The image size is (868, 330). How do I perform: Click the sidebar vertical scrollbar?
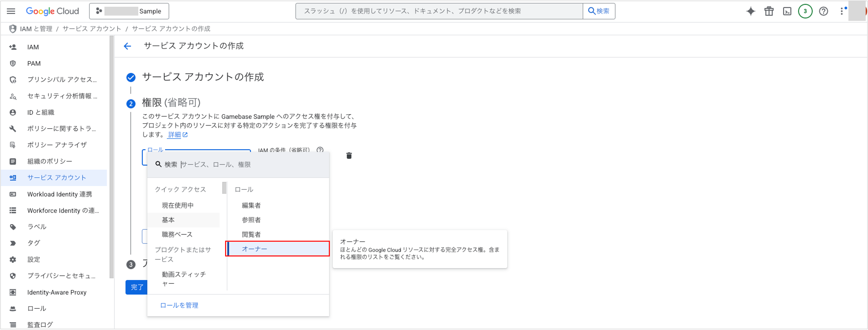[x=112, y=157]
